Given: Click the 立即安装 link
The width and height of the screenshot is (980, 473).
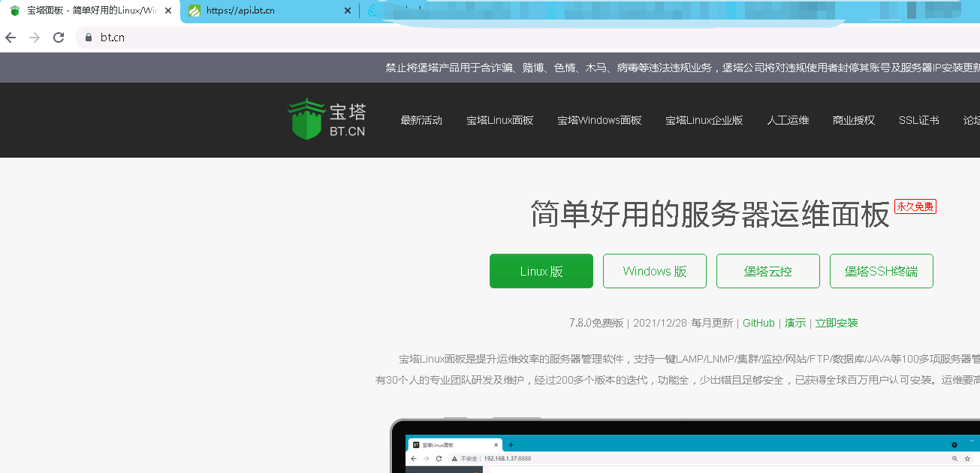Looking at the screenshot, I should pos(837,323).
